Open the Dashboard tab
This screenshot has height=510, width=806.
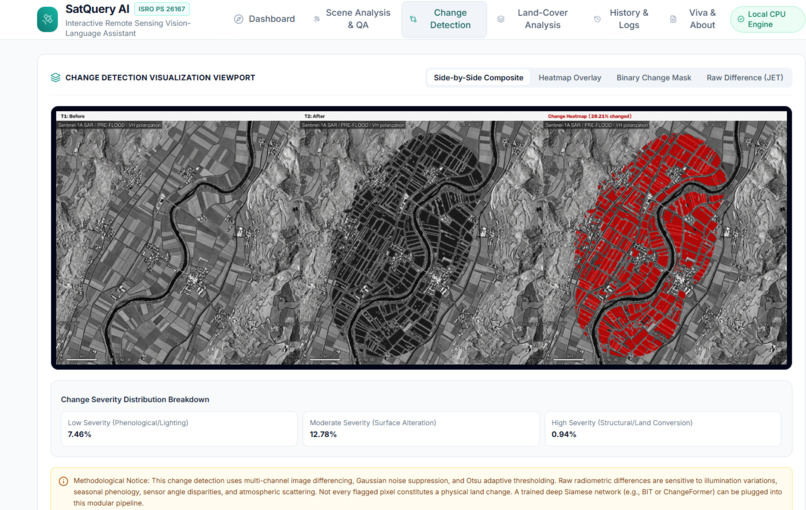(264, 19)
